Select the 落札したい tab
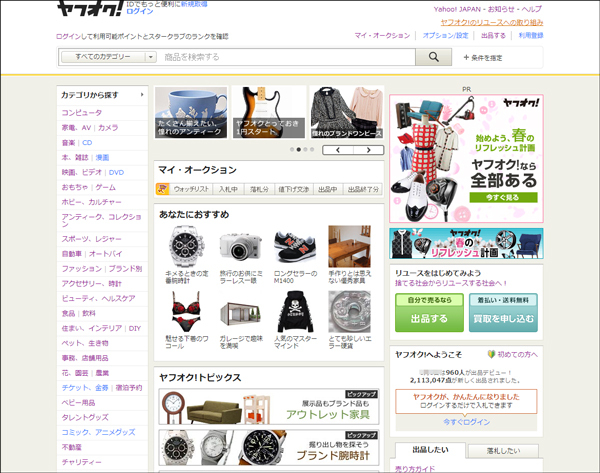This screenshot has width=600, height=473. click(503, 451)
